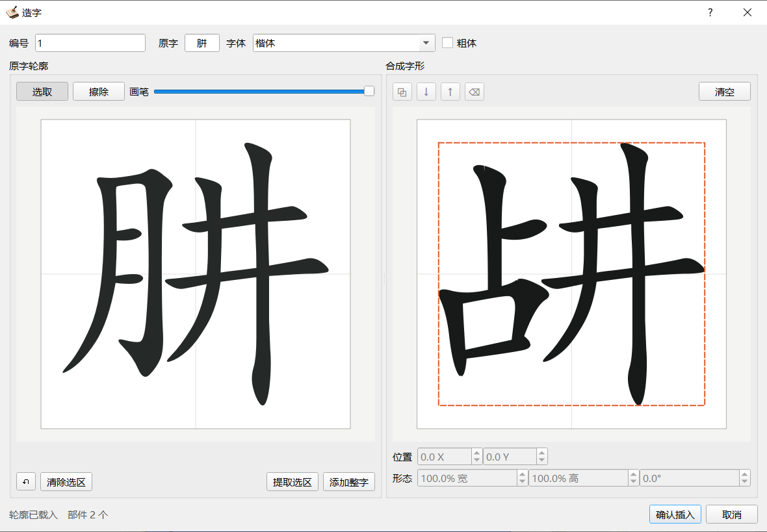Click the undo icon beside 清除选区
This screenshot has height=532, width=767.
26,481
